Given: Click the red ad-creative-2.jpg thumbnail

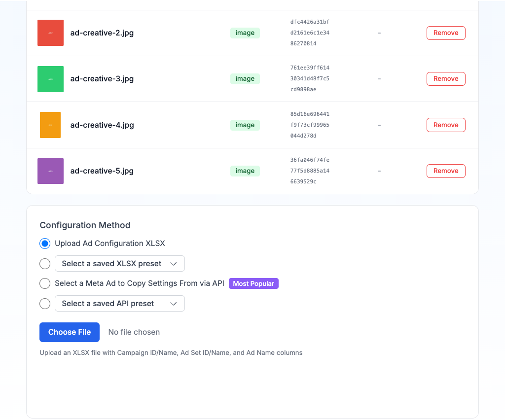Looking at the screenshot, I should 50,33.
